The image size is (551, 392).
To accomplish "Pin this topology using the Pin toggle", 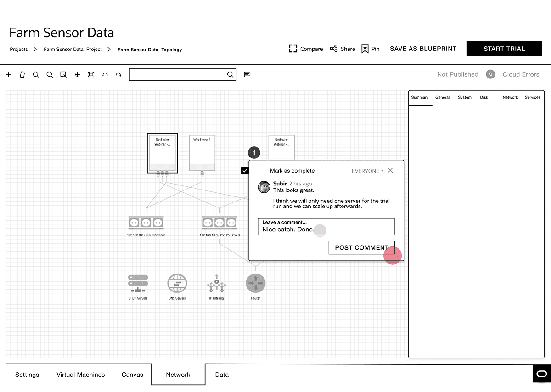I will click(365, 48).
